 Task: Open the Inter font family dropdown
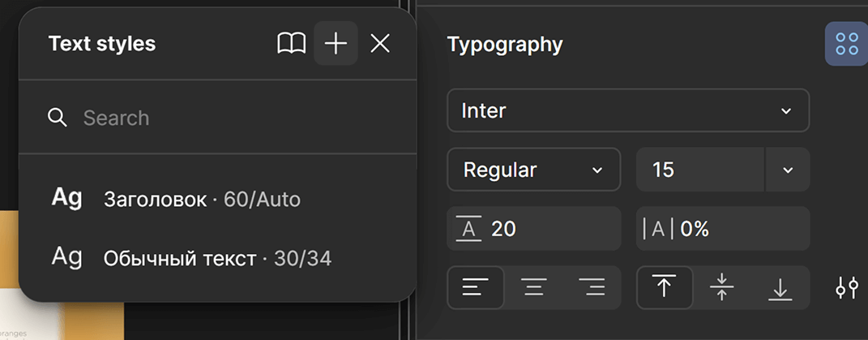click(x=627, y=110)
